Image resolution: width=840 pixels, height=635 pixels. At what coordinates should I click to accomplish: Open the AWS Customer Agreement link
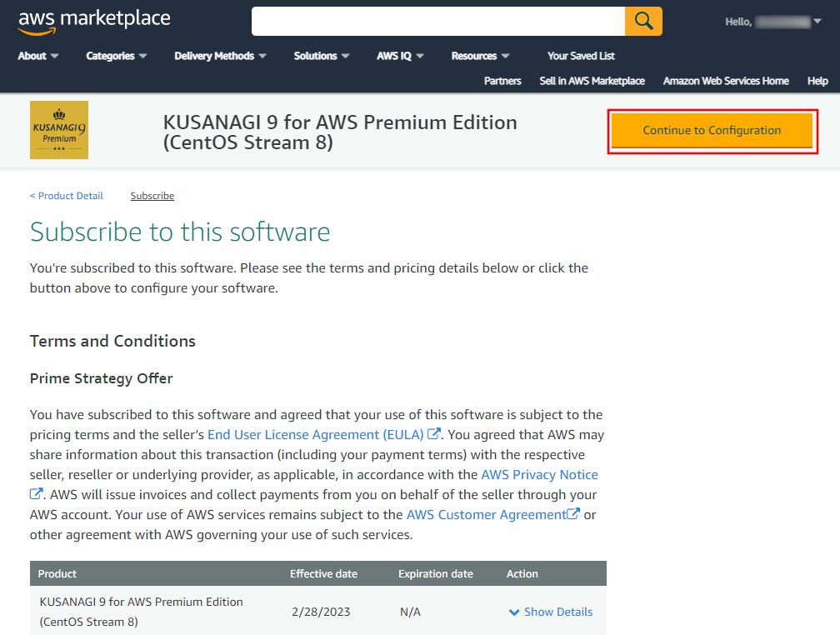(487, 514)
